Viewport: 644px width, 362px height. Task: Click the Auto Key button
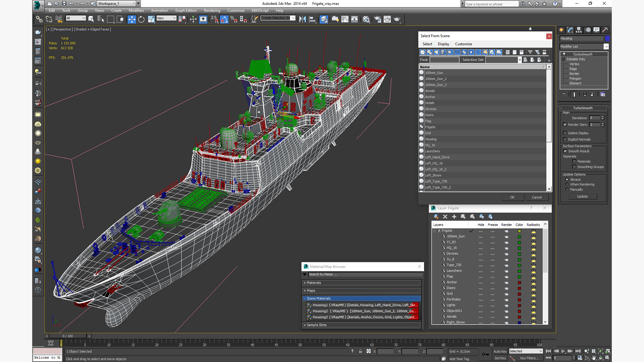[500, 352]
